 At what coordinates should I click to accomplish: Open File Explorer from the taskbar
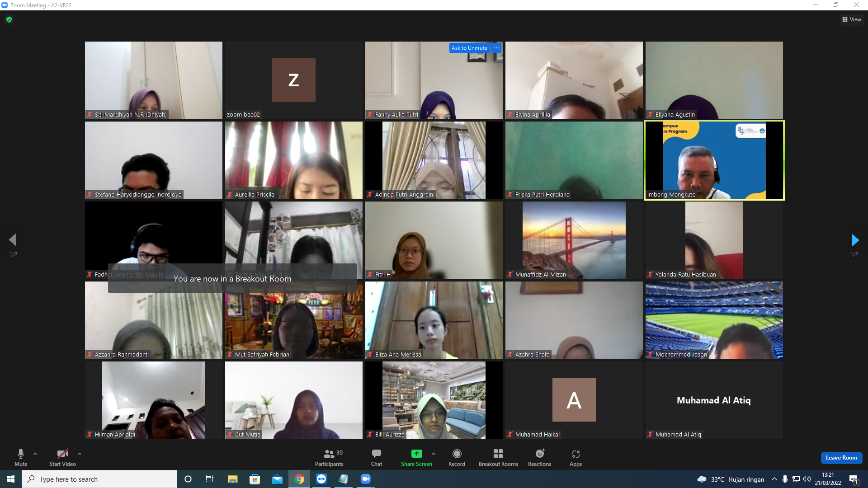[x=232, y=479]
